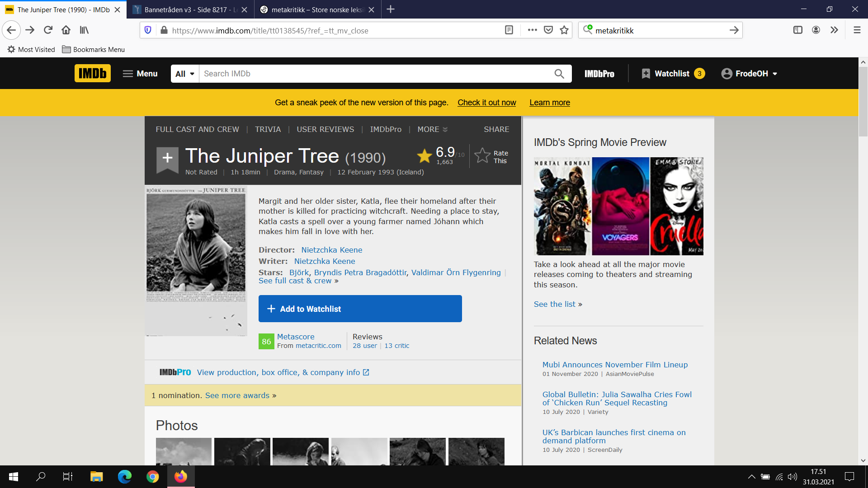Open FULL CAST AND CREW page
Image resolution: width=868 pixels, height=488 pixels.
tap(197, 129)
